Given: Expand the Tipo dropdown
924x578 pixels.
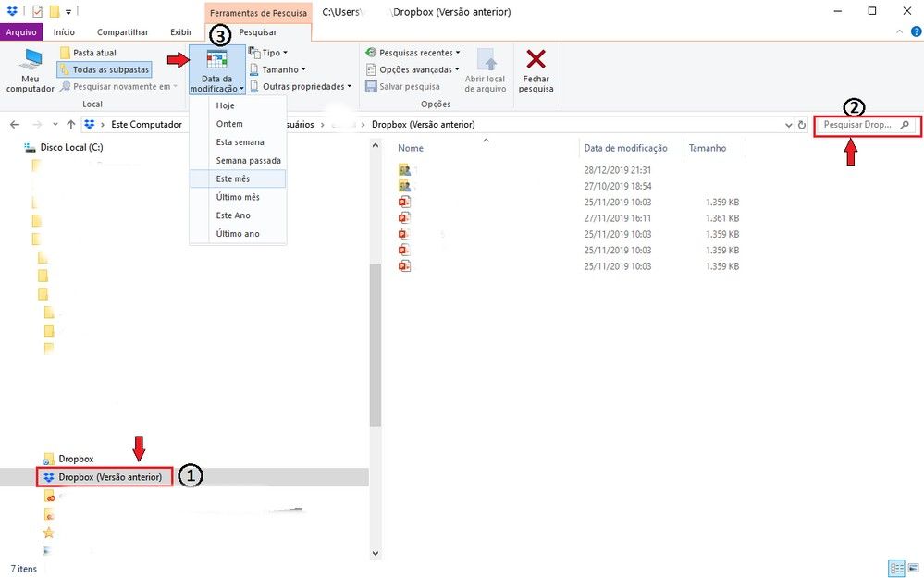Looking at the screenshot, I should [268, 53].
